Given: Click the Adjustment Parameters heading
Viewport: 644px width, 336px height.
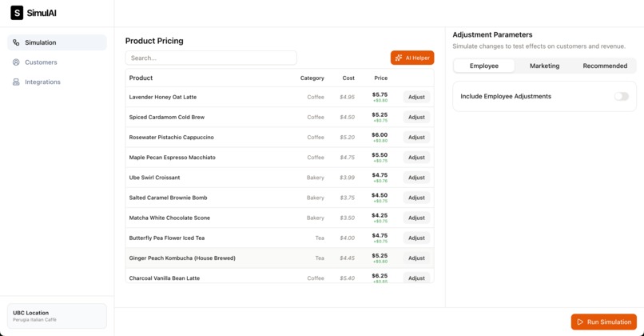Looking at the screenshot, I should pos(492,35).
